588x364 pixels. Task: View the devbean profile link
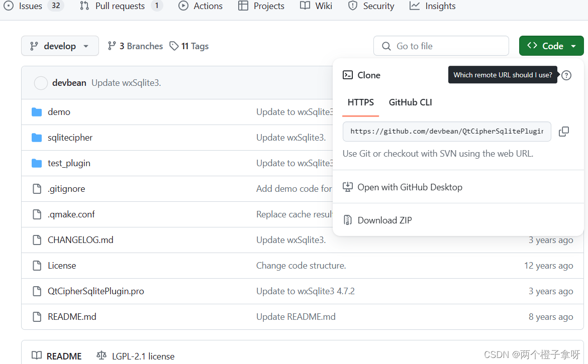(x=69, y=83)
